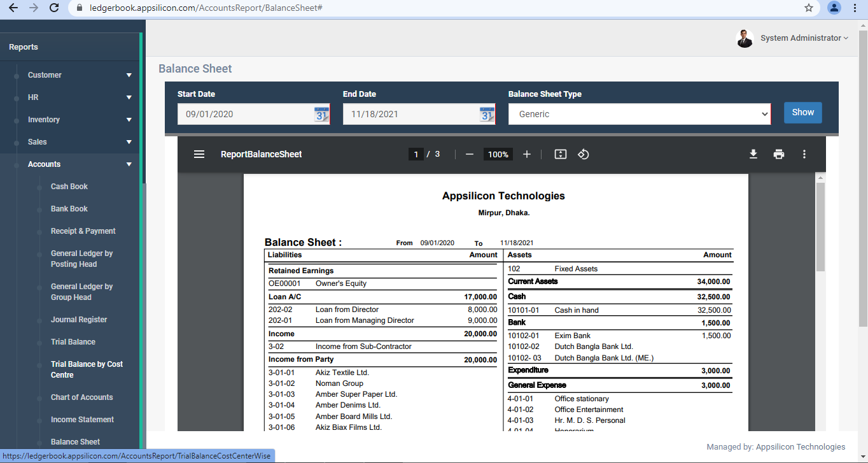Click the Show button
Viewport: 868px width, 463px height.
pyautogui.click(x=802, y=113)
